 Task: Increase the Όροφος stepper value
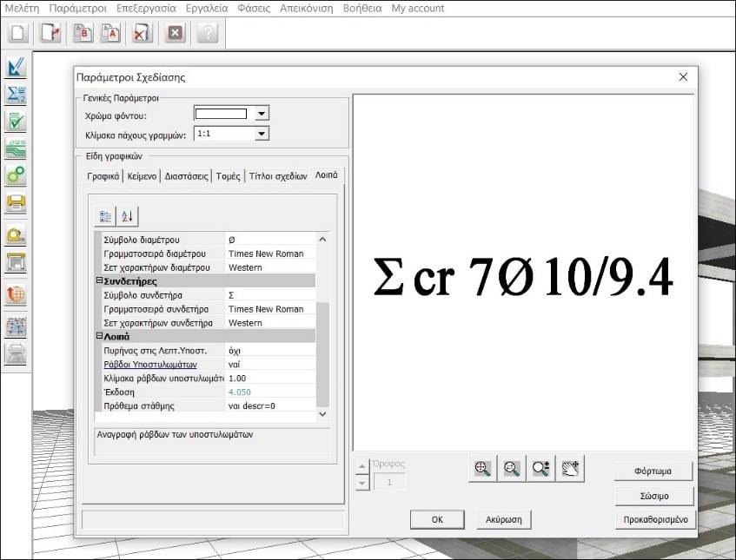point(361,466)
